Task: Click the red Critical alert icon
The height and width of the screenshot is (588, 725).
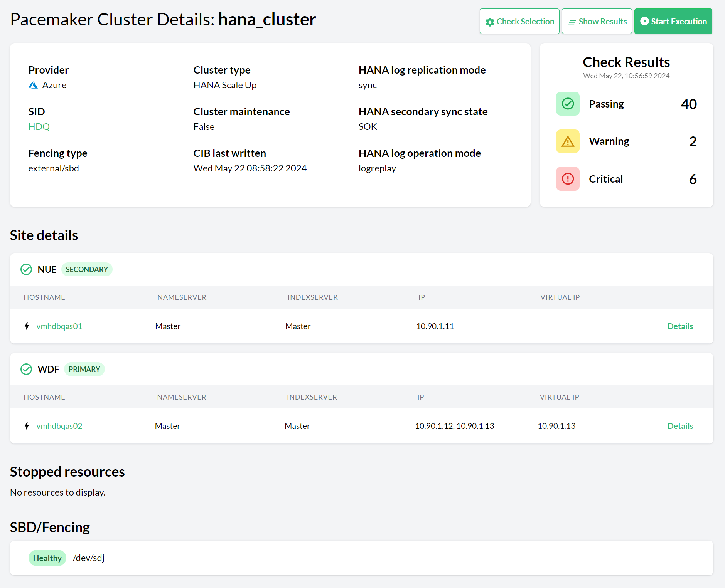Action: click(x=568, y=179)
